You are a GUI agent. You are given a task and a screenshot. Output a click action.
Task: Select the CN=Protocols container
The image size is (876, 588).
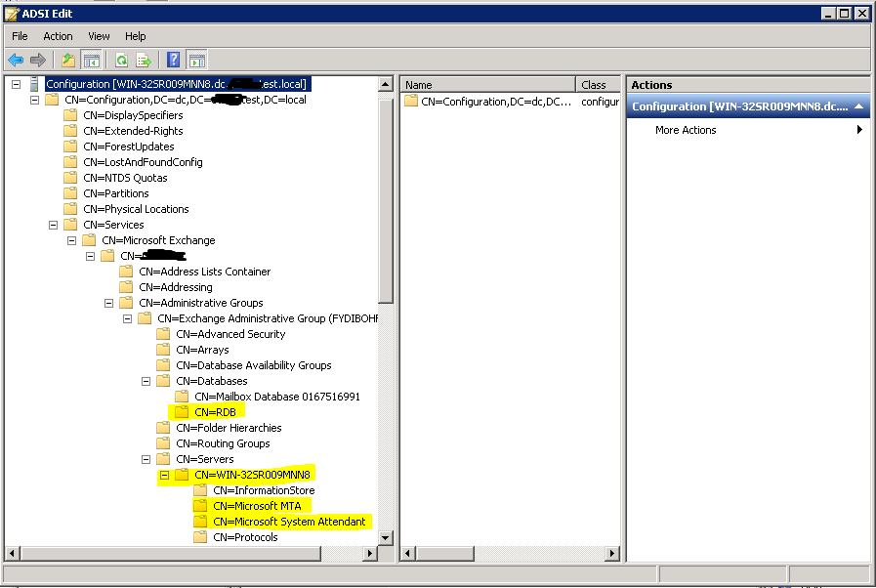(x=245, y=538)
